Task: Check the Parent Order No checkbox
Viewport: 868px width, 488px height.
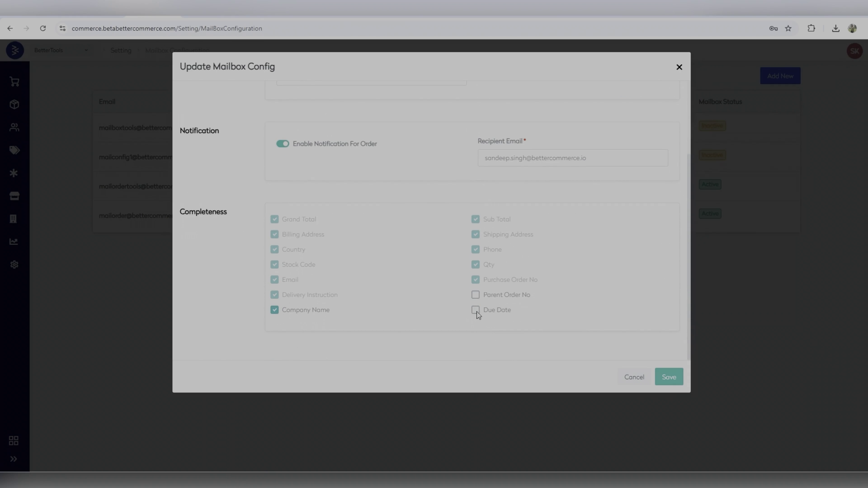Action: click(475, 295)
